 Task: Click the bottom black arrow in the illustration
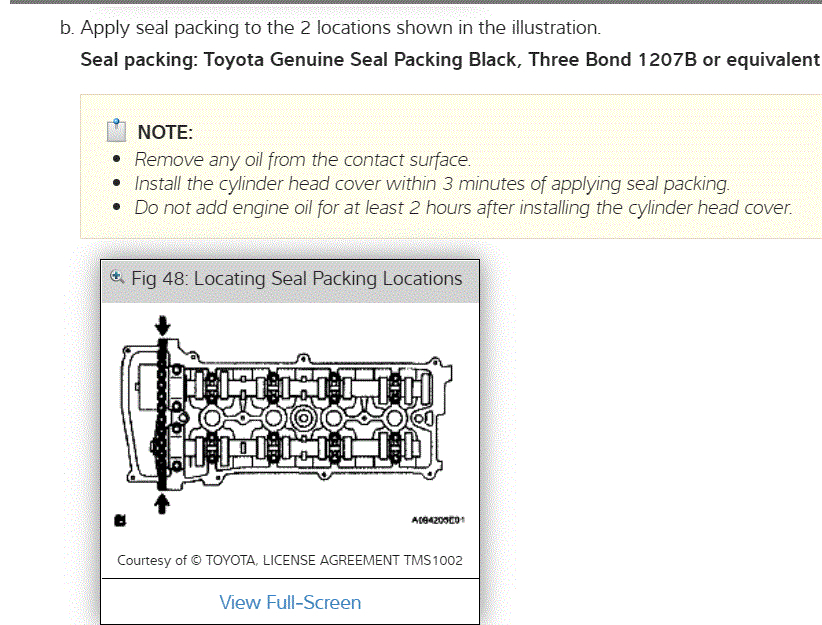point(161,503)
